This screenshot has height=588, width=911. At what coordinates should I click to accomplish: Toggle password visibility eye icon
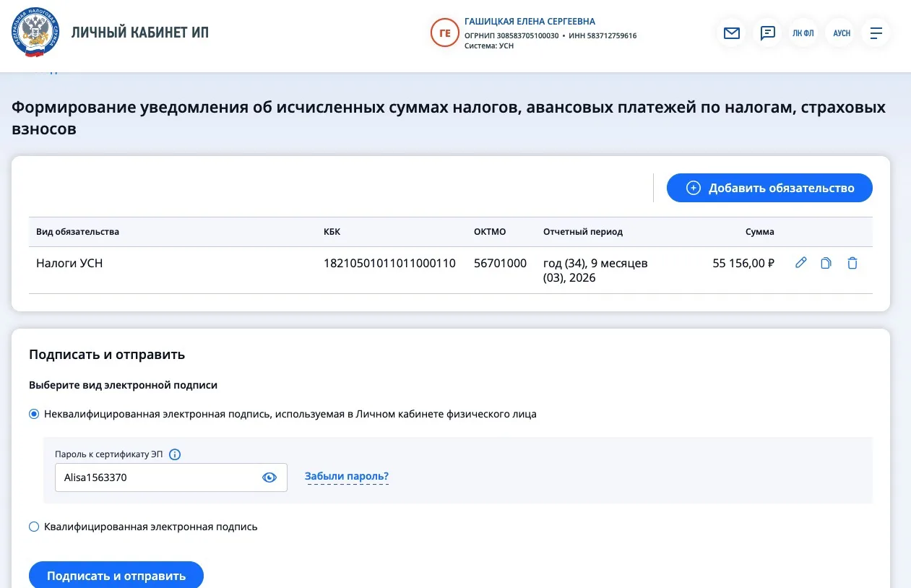click(x=269, y=477)
